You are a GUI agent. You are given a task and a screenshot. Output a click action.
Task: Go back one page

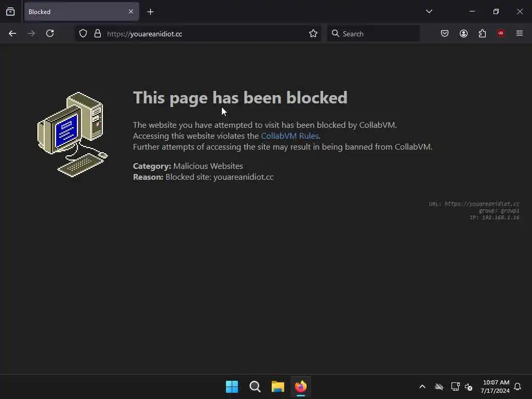pos(12,33)
